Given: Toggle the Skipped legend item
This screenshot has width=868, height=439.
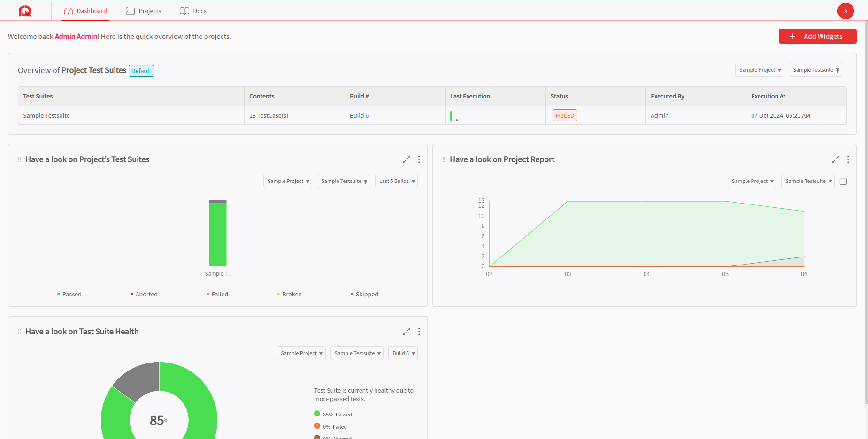Looking at the screenshot, I should (364, 294).
